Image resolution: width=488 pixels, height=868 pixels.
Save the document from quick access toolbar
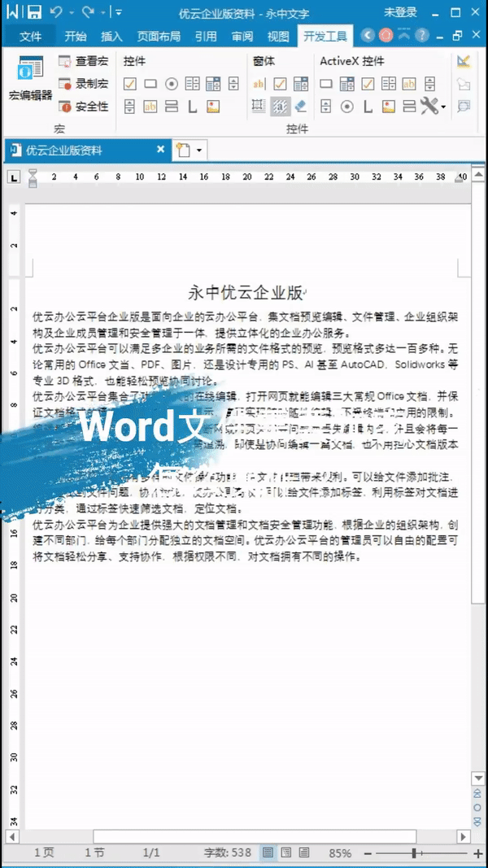(x=34, y=12)
